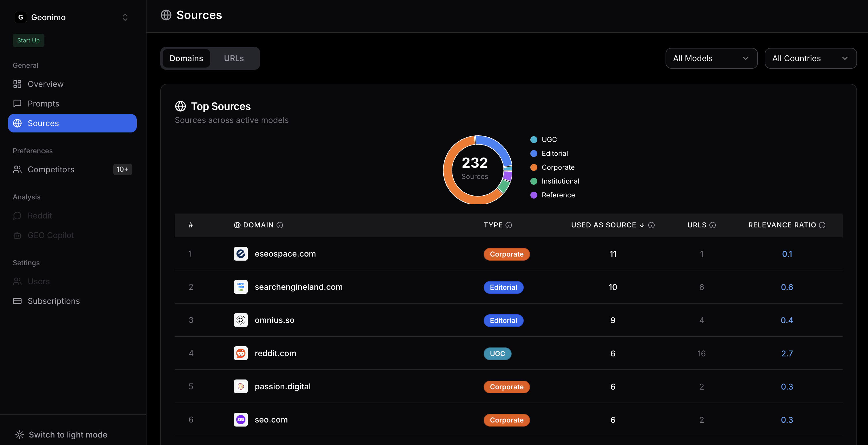Open the All Countries dropdown
868x445 pixels.
coord(810,58)
